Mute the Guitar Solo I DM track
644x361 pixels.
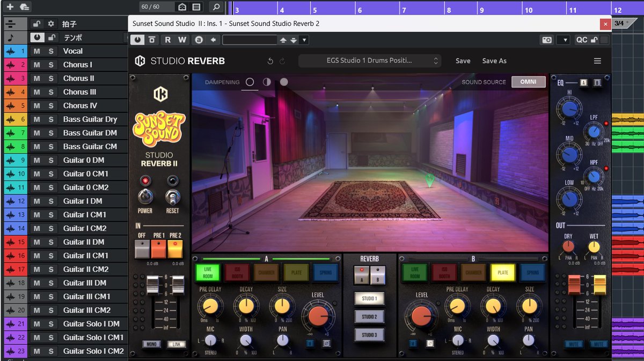[36, 324]
